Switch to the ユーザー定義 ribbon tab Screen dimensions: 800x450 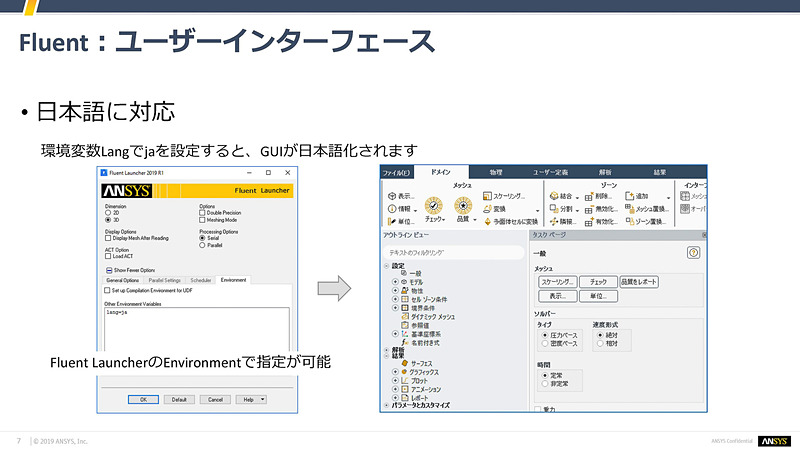(551, 172)
